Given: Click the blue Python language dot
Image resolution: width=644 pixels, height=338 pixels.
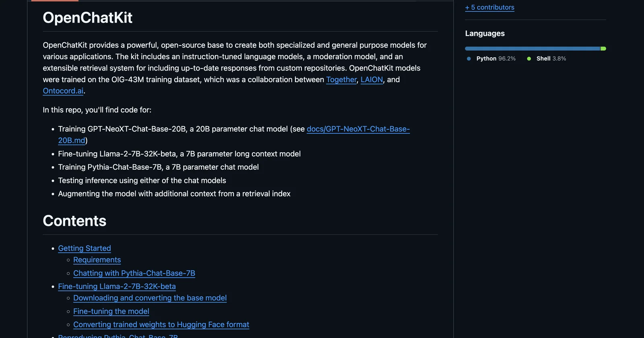Looking at the screenshot, I should point(469,59).
